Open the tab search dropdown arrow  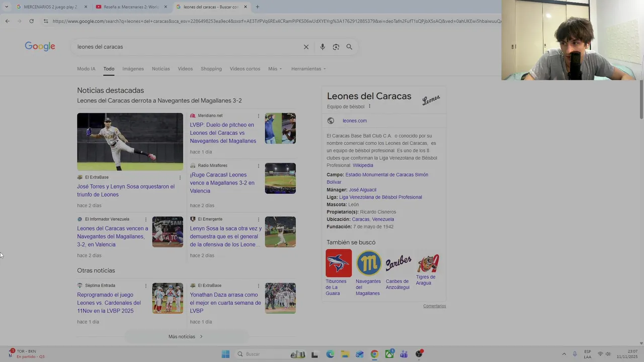coord(7,7)
